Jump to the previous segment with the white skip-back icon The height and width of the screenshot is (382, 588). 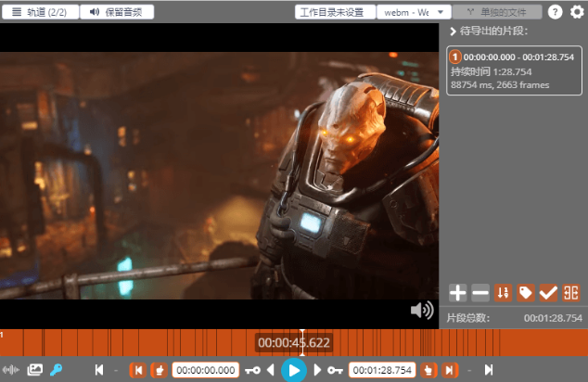click(x=99, y=370)
